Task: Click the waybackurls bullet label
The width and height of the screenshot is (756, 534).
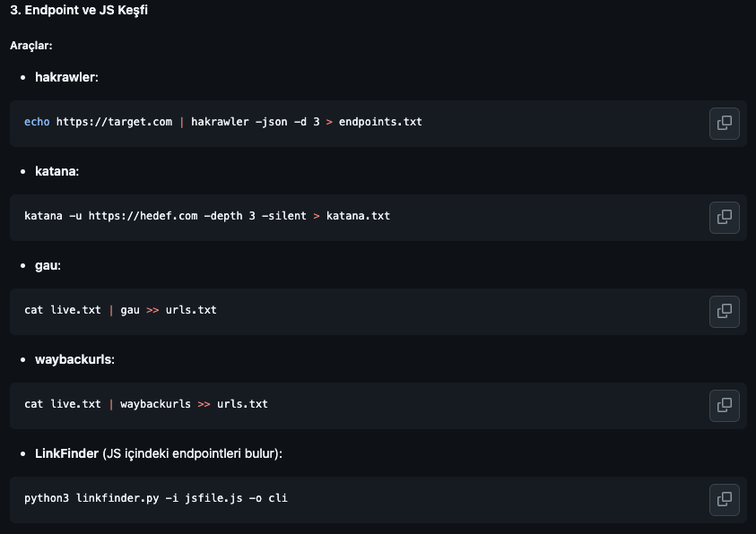Action: pos(74,359)
